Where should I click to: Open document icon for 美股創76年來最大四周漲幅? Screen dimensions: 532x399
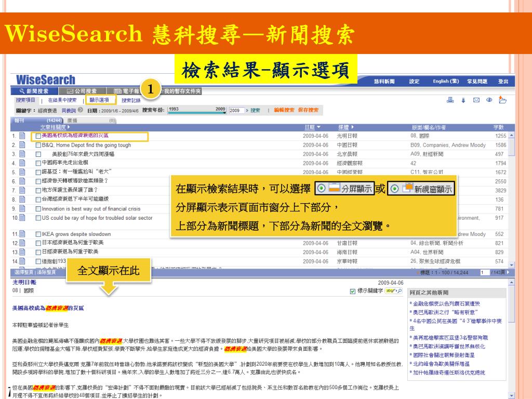click(x=22, y=154)
